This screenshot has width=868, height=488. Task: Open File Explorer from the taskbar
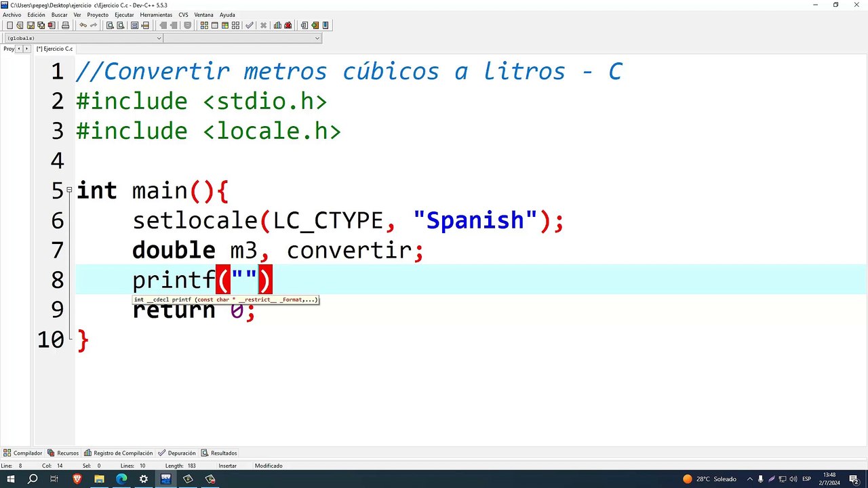[99, 479]
